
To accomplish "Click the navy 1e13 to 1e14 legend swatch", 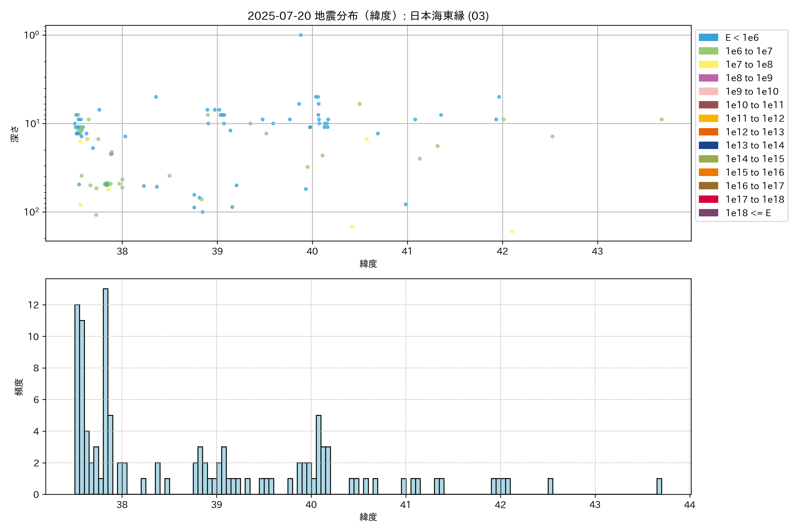I will (x=708, y=145).
